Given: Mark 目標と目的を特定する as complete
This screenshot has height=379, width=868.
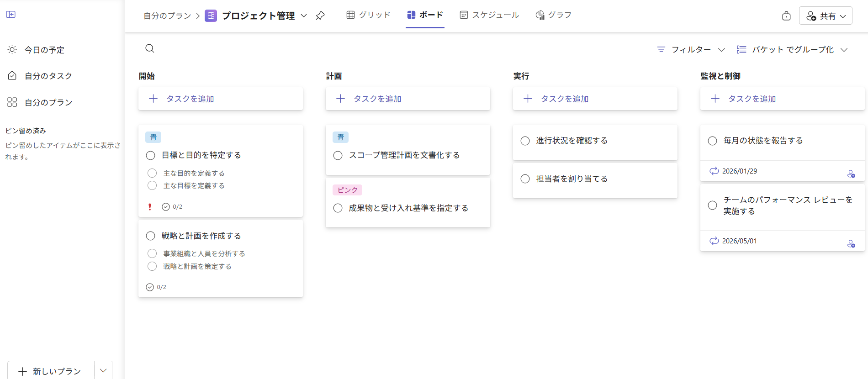Looking at the screenshot, I should tap(151, 155).
